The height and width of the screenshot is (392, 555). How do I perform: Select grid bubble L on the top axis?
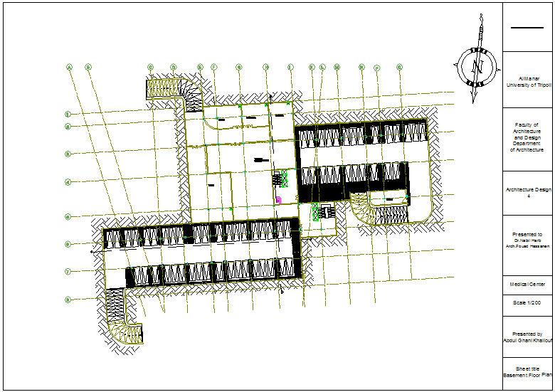point(322,67)
